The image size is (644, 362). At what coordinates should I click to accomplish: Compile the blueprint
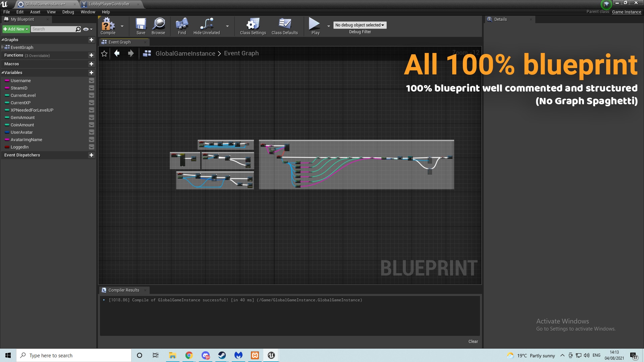[x=108, y=26]
